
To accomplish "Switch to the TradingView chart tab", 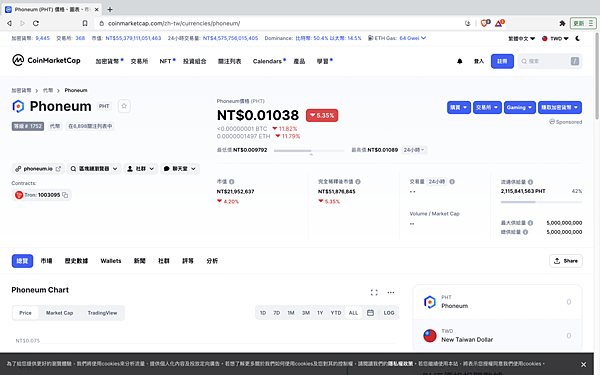I will click(x=102, y=313).
